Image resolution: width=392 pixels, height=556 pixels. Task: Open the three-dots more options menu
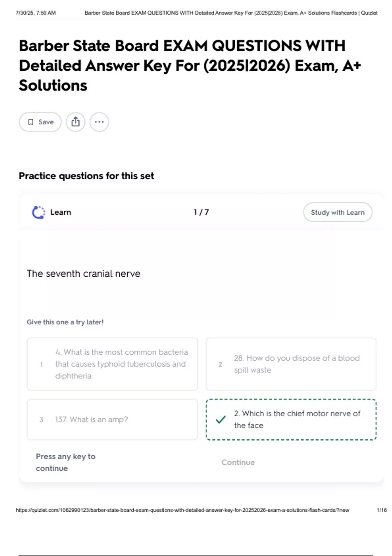99,122
